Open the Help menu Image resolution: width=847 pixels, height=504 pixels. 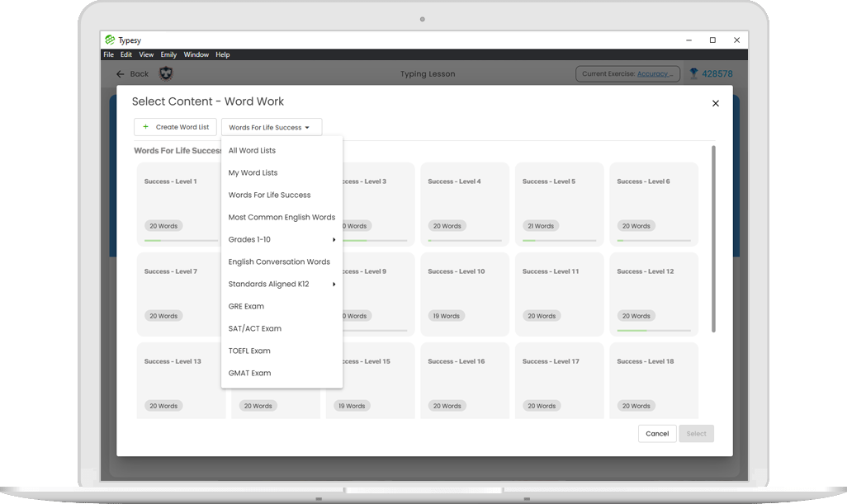coord(223,54)
